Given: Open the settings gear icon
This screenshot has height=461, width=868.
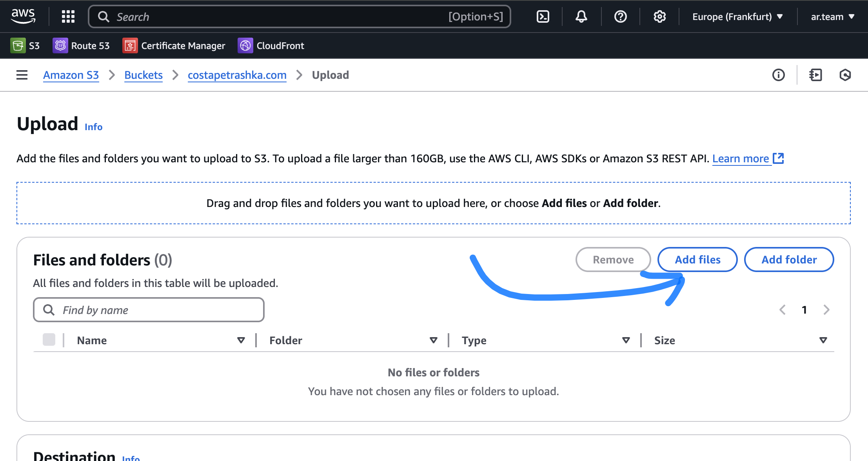Looking at the screenshot, I should [659, 16].
